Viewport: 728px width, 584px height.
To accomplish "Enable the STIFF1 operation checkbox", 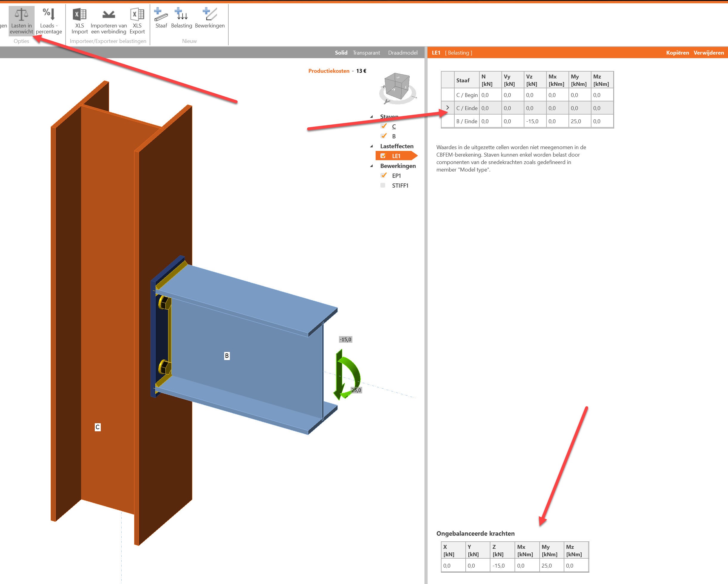I will coord(382,186).
